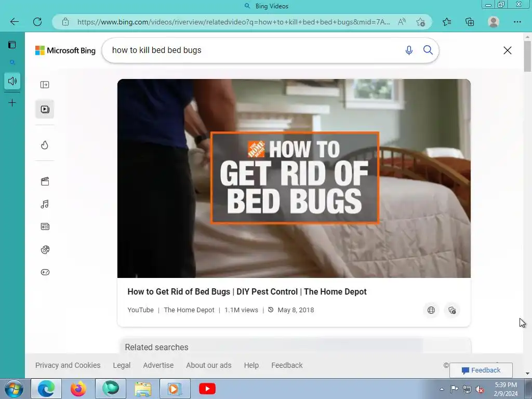Toggle the Bing side panel expand icon
The width and height of the screenshot is (532, 399).
45,85
